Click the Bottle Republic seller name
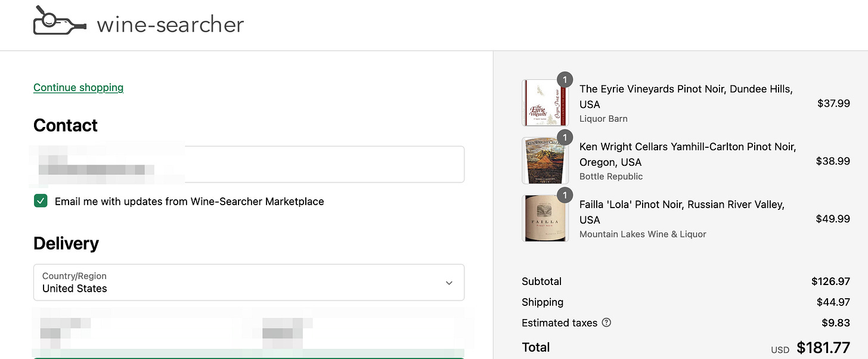This screenshot has height=359, width=868. point(611,177)
